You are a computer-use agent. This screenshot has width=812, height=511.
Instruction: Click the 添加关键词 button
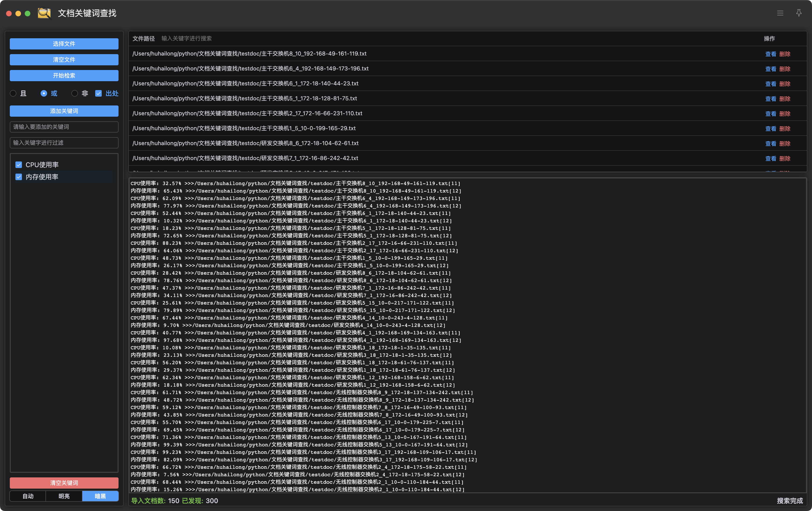pos(64,111)
